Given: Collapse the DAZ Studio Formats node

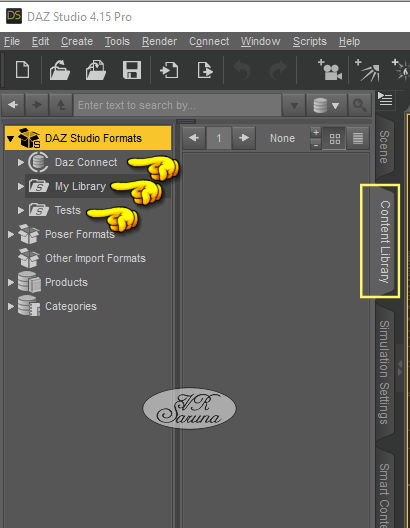Looking at the screenshot, I should 10,138.
